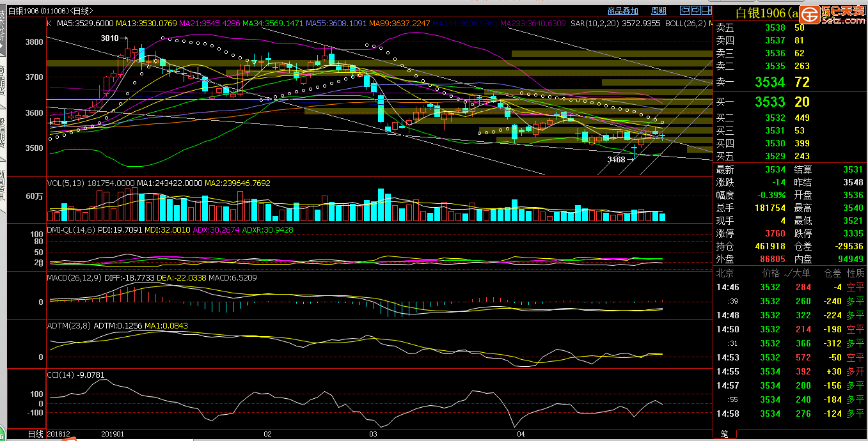Click the 日线 period label at bottom left
This screenshot has height=441, width=868.
tap(36, 434)
